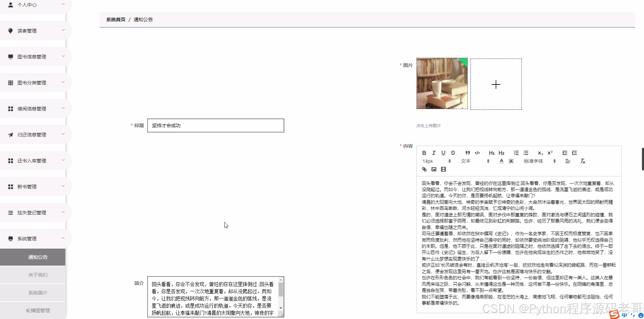Go to 系统首页 breadcrumb link

[x=116, y=19]
